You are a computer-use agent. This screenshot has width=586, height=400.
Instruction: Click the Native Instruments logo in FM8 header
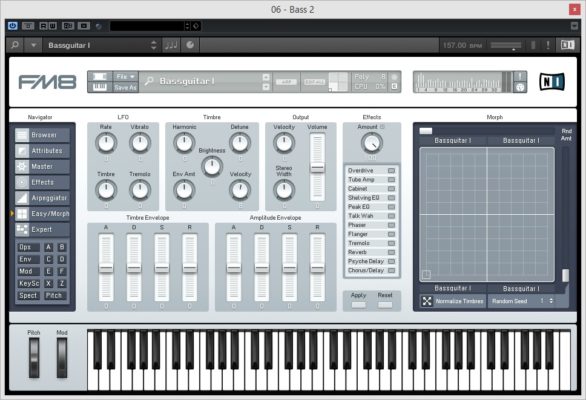[x=552, y=81]
